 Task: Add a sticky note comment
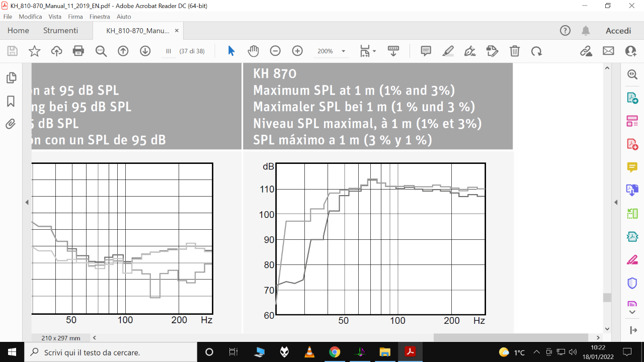pos(426,51)
